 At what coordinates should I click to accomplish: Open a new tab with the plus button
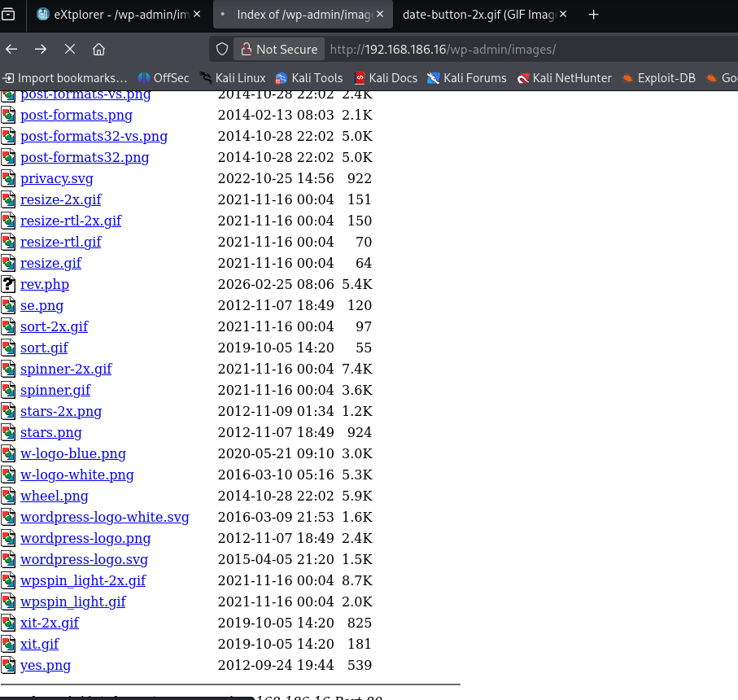593,14
